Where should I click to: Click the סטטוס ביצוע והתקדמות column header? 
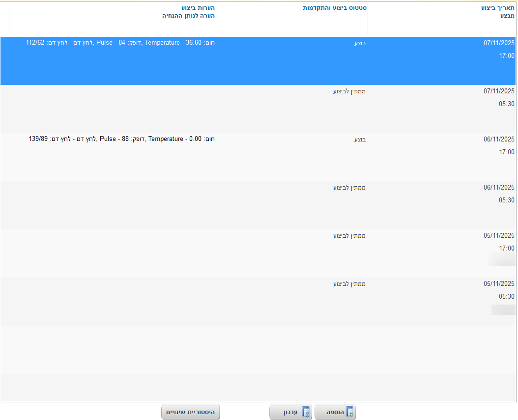pyautogui.click(x=334, y=8)
